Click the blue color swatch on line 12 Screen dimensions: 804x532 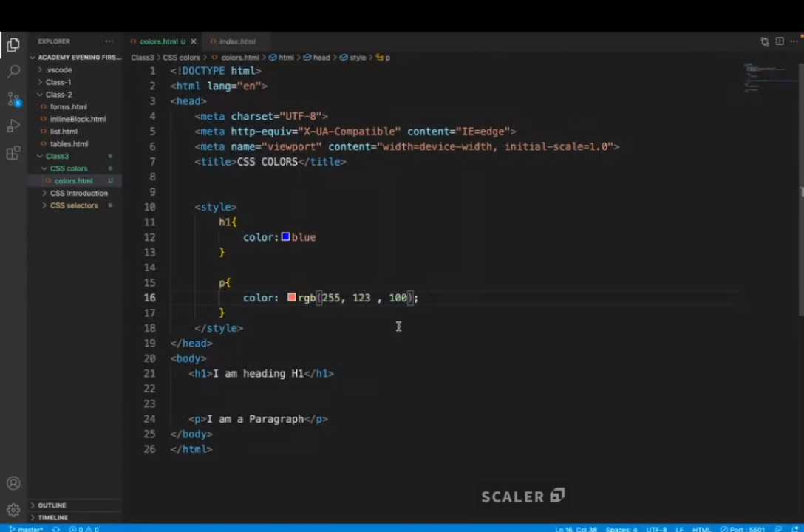tap(285, 237)
